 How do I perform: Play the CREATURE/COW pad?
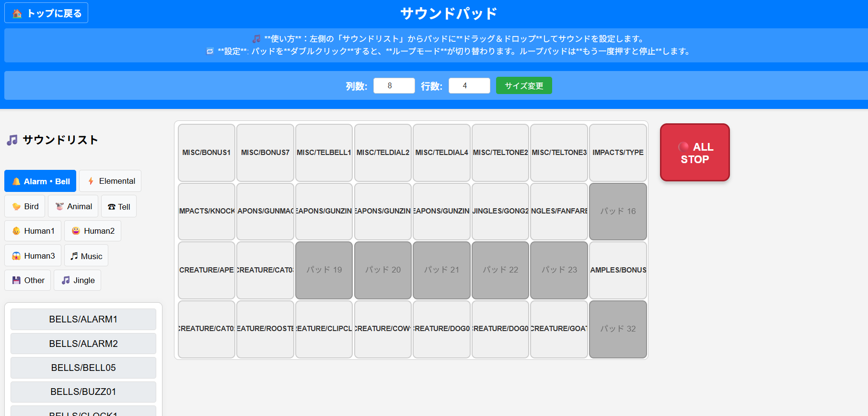(383, 329)
